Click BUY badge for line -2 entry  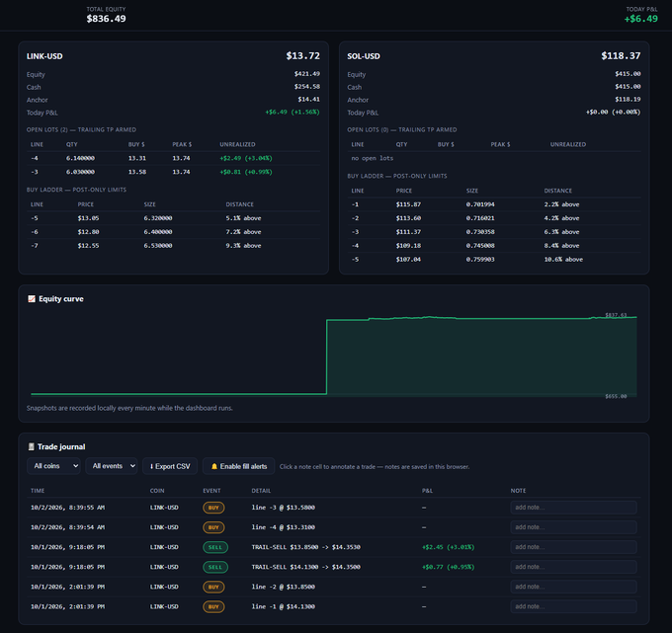(213, 587)
